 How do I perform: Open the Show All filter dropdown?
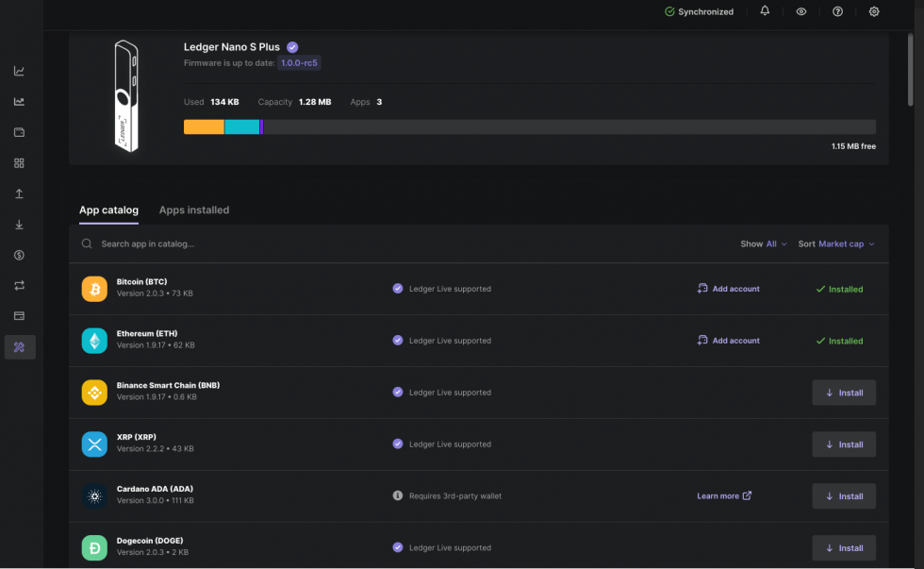pyautogui.click(x=762, y=243)
